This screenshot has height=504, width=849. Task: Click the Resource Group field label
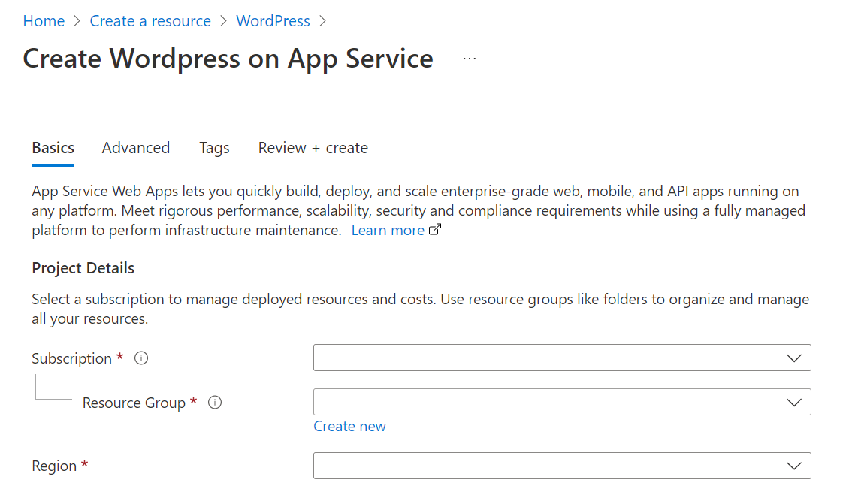tap(134, 403)
